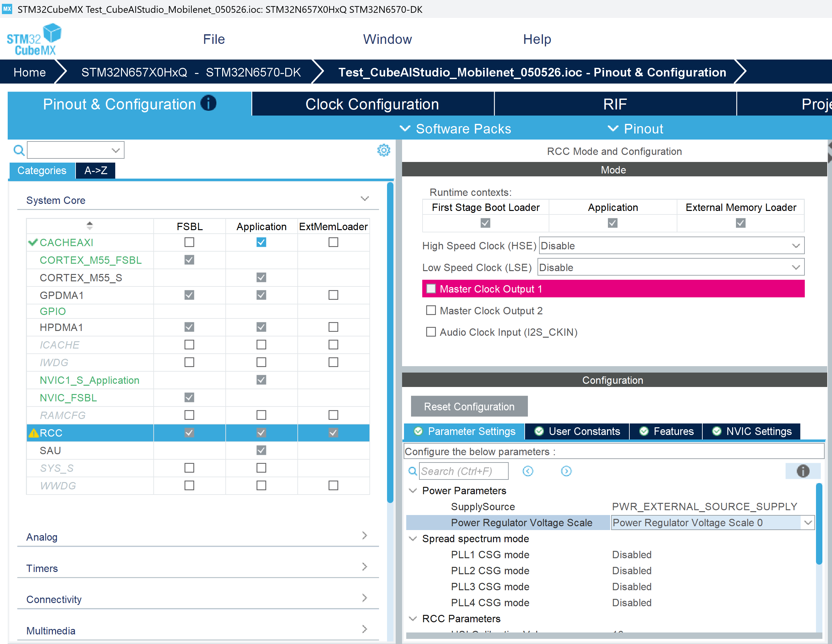Switch to the RIF tab
832x644 pixels.
click(x=615, y=104)
